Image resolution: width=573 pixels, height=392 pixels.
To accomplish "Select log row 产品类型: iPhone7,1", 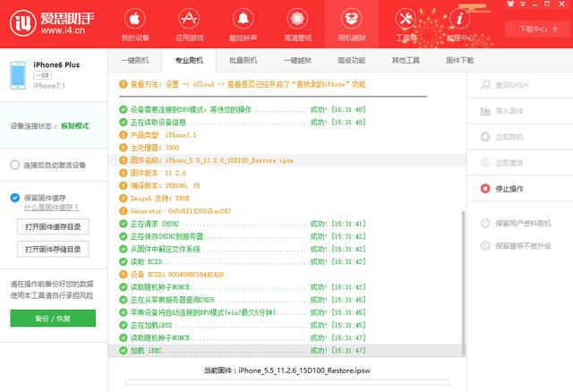I will click(x=286, y=135).
